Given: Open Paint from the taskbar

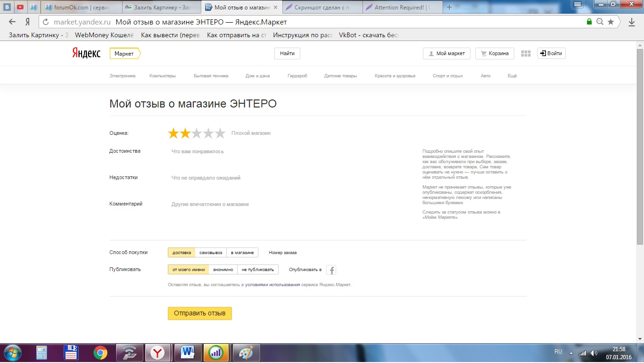Looking at the screenshot, I should [246, 353].
